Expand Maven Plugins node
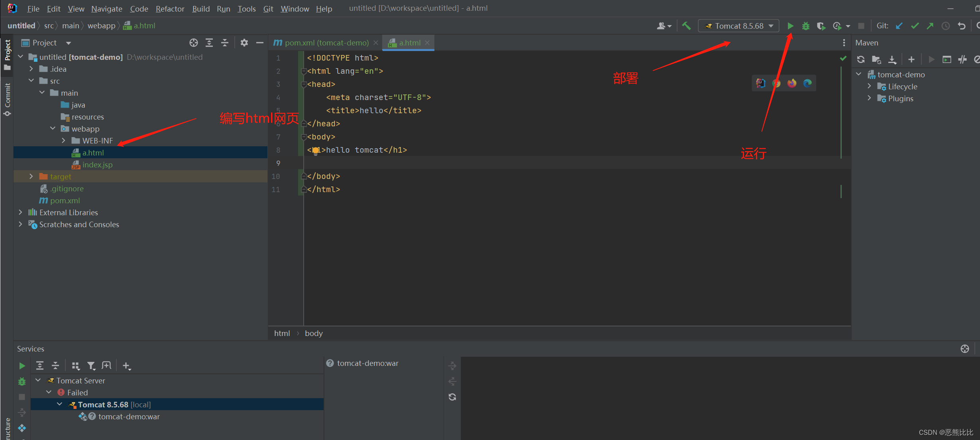The width and height of the screenshot is (980, 440). tap(870, 98)
